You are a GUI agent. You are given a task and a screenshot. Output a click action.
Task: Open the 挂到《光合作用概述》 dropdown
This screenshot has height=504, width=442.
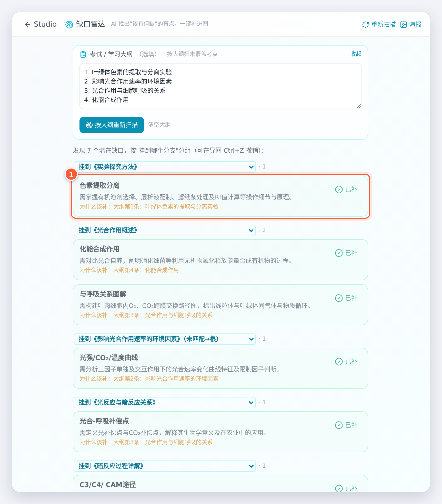[165, 230]
